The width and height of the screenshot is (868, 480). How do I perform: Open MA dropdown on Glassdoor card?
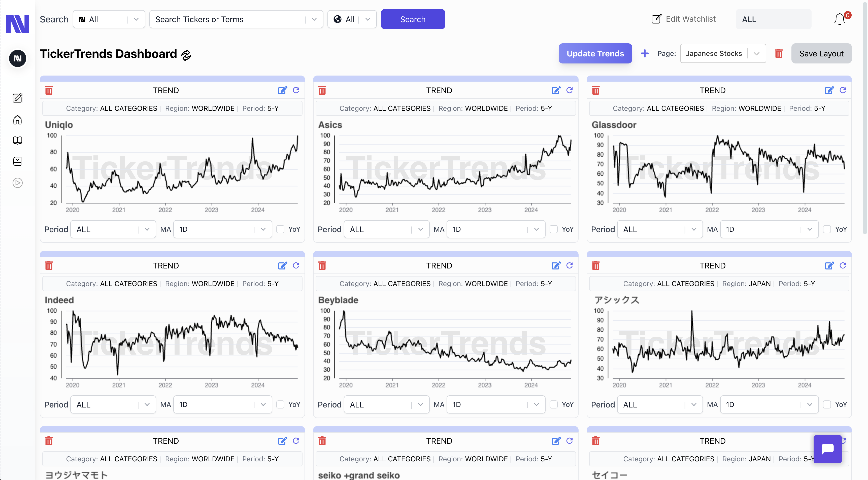(769, 229)
